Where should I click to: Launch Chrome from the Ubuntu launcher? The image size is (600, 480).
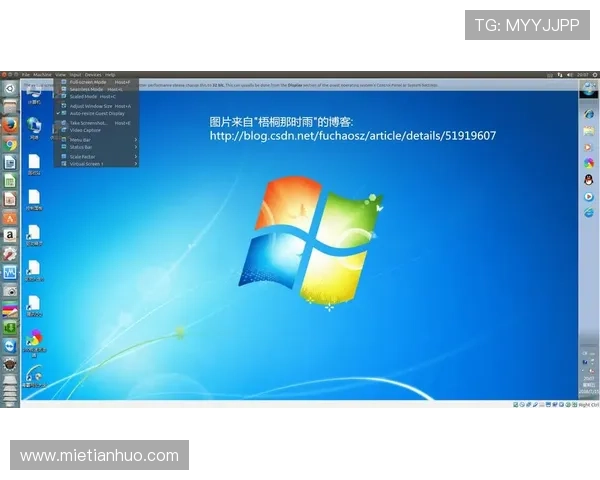point(10,144)
